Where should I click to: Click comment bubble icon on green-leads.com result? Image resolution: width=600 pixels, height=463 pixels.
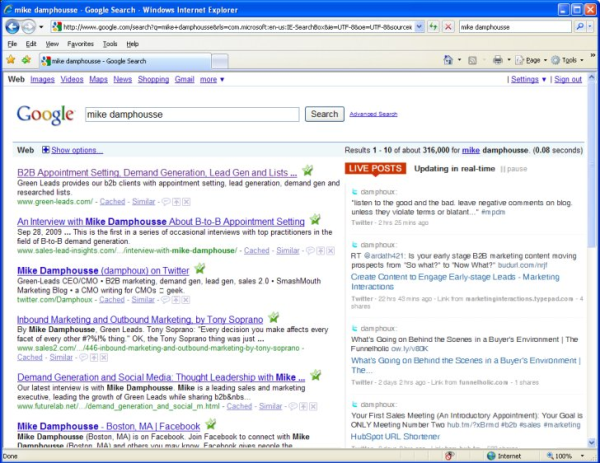[x=166, y=202]
